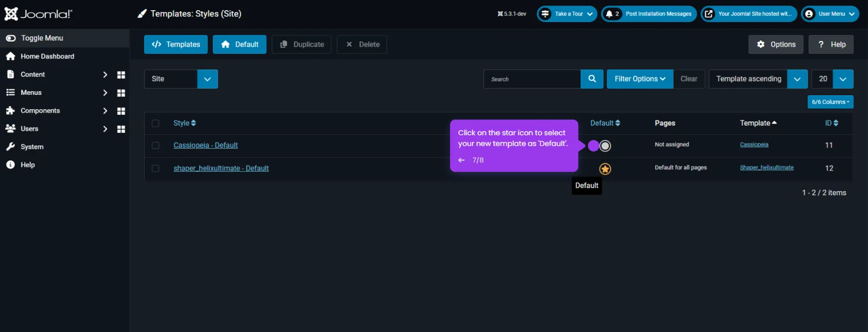Open the 6/6 Columns dropdown

[x=831, y=102]
